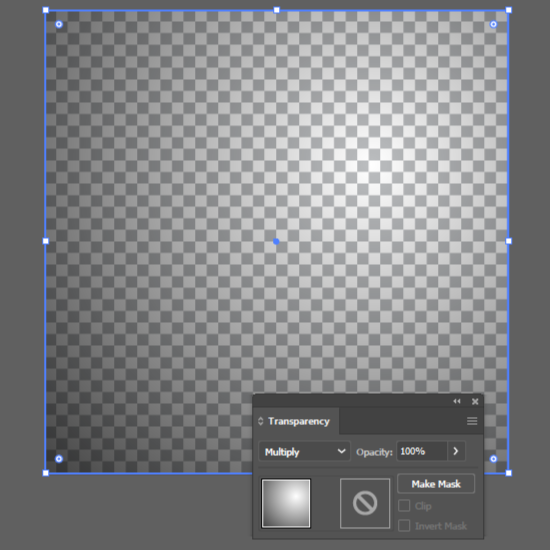The image size is (550, 550).
Task: Click the top-right corner radius widget
Action: [x=494, y=24]
